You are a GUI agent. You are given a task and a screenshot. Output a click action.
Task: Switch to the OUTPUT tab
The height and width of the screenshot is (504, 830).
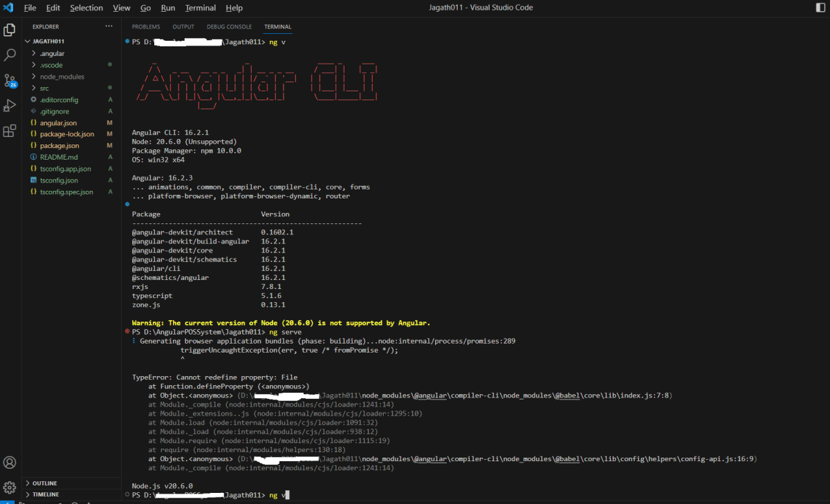click(183, 27)
